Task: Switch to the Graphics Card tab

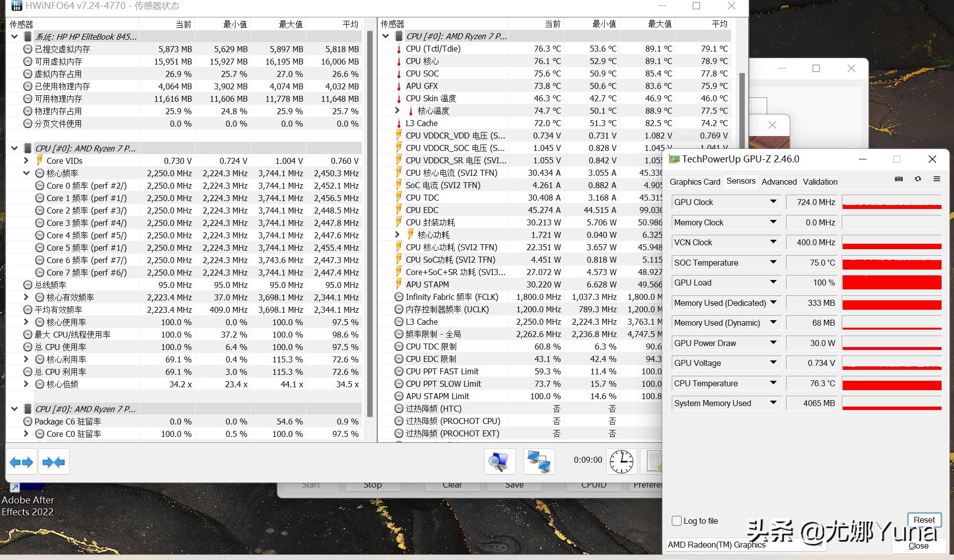Action: (x=695, y=182)
